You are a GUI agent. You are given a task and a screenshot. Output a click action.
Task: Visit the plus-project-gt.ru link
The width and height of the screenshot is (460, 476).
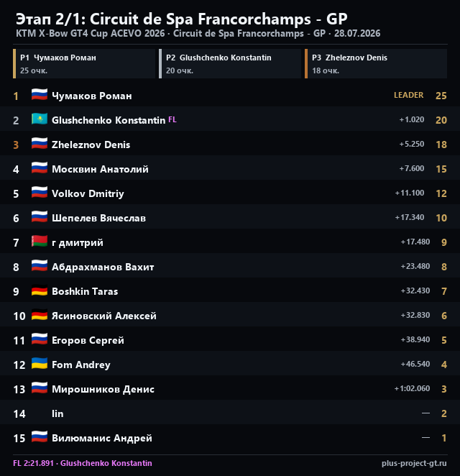[414, 463]
